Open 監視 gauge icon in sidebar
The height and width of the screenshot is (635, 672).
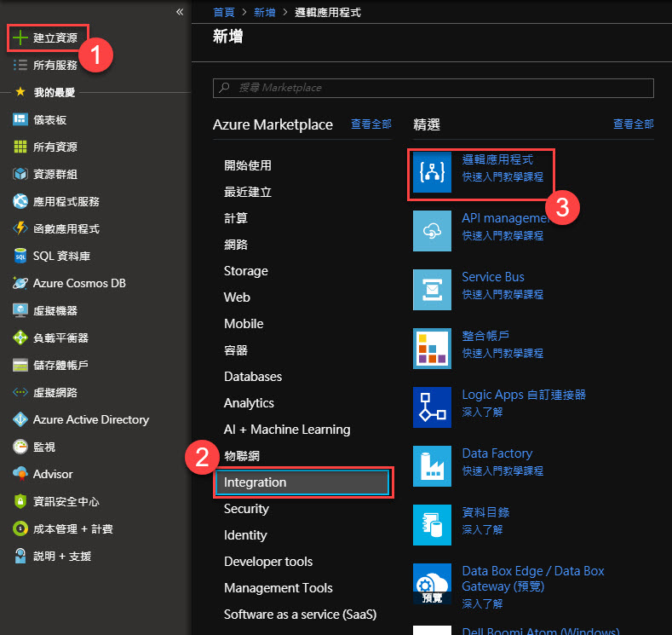click(x=20, y=447)
